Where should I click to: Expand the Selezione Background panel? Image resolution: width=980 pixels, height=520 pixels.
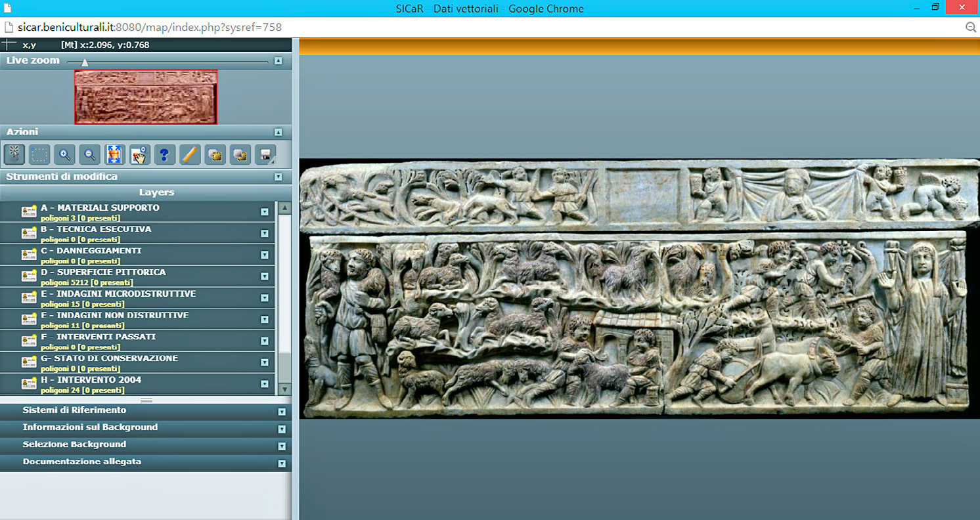point(282,446)
